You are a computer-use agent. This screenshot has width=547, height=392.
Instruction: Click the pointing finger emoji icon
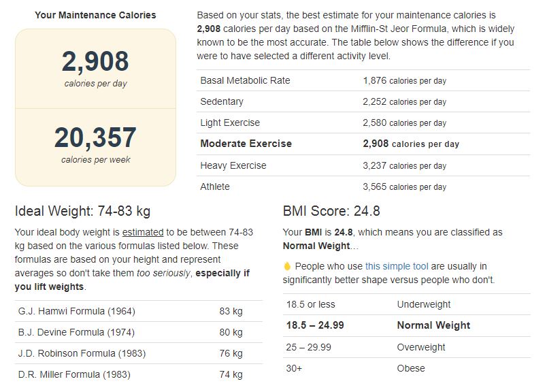(x=287, y=266)
